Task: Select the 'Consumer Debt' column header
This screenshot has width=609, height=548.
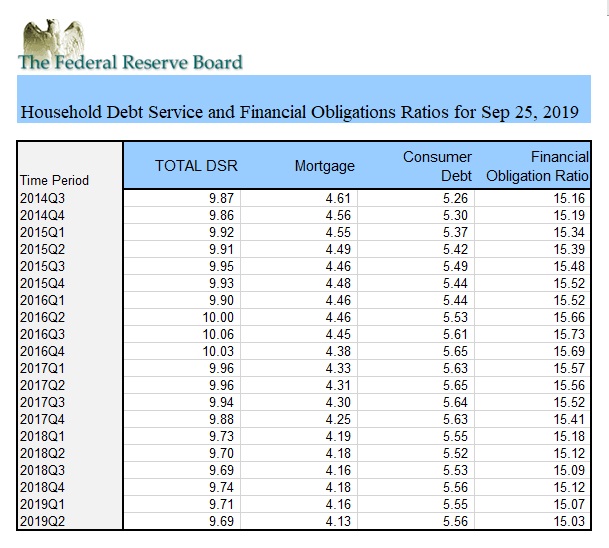Action: [x=437, y=166]
